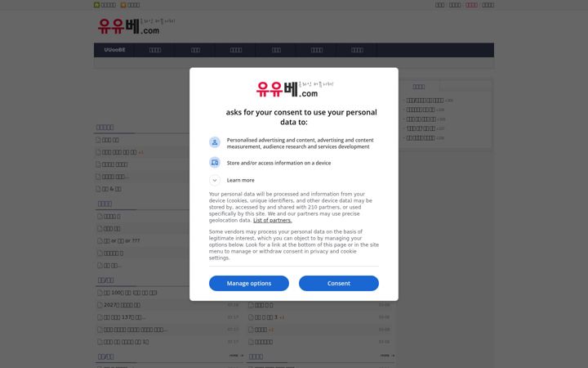Open the List of partners link
The width and height of the screenshot is (588, 368).
pyautogui.click(x=272, y=221)
